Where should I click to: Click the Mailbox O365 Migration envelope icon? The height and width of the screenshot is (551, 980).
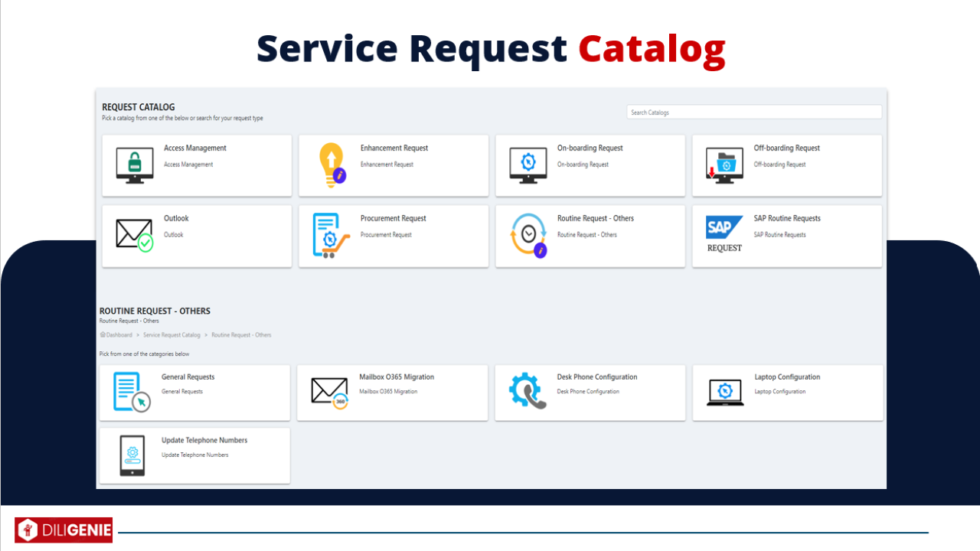(329, 392)
